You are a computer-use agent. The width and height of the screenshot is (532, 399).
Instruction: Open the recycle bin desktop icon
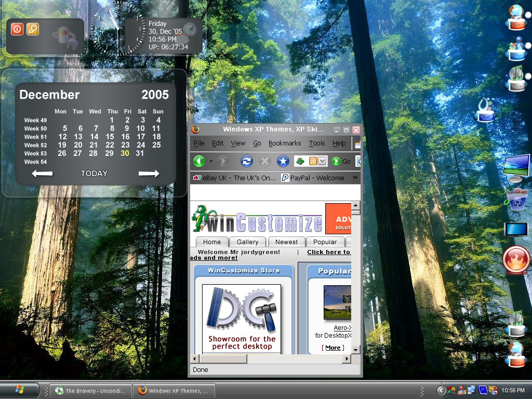(517, 200)
